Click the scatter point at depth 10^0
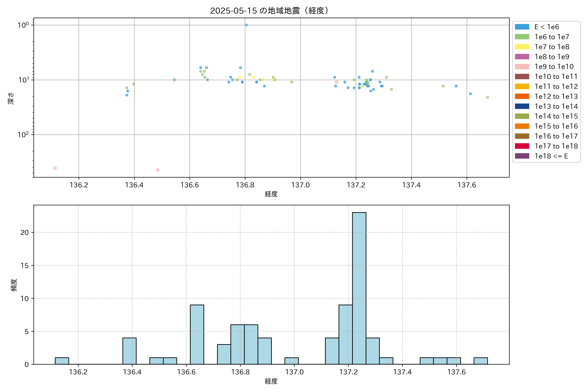The image size is (588, 392). point(246,25)
